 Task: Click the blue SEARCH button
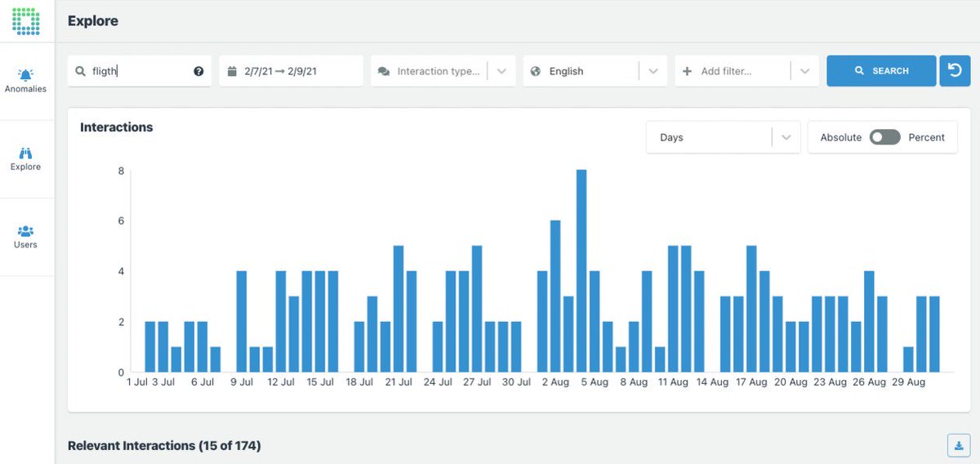(x=881, y=71)
